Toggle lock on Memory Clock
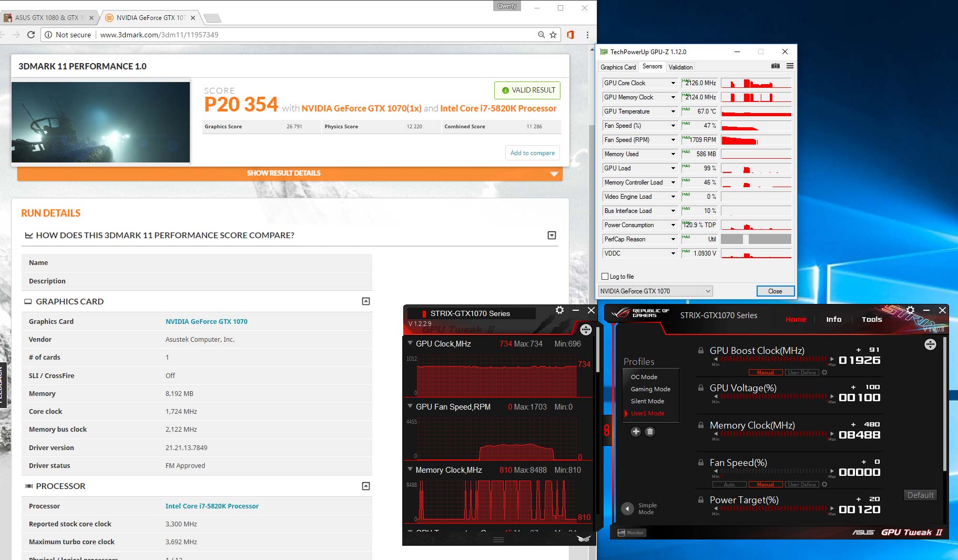This screenshot has height=560, width=958. pos(701,425)
